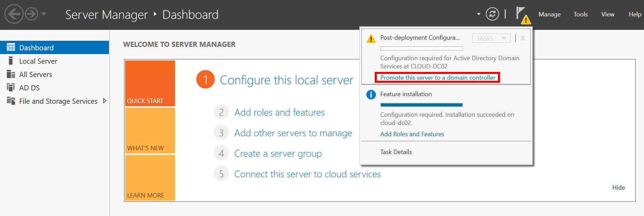Click Configure this local server link
This screenshot has width=644, height=216.
(286, 80)
